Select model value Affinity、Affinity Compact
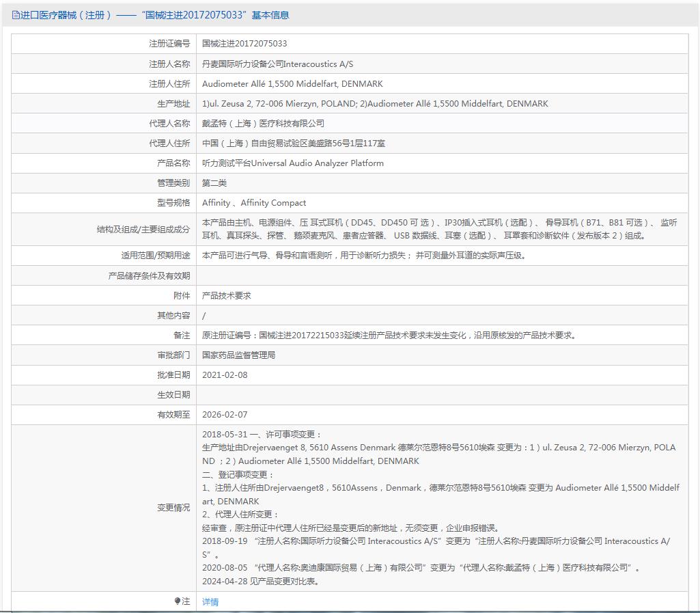Image resolution: width=700 pixels, height=613 pixels. tap(254, 202)
